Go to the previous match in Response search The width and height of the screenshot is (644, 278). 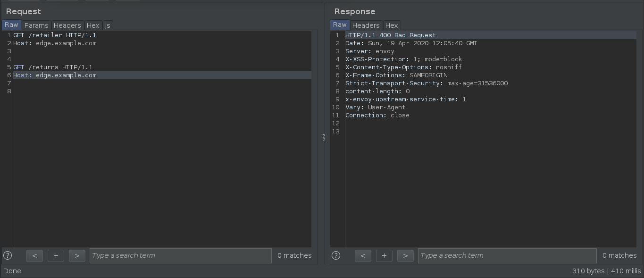point(363,255)
